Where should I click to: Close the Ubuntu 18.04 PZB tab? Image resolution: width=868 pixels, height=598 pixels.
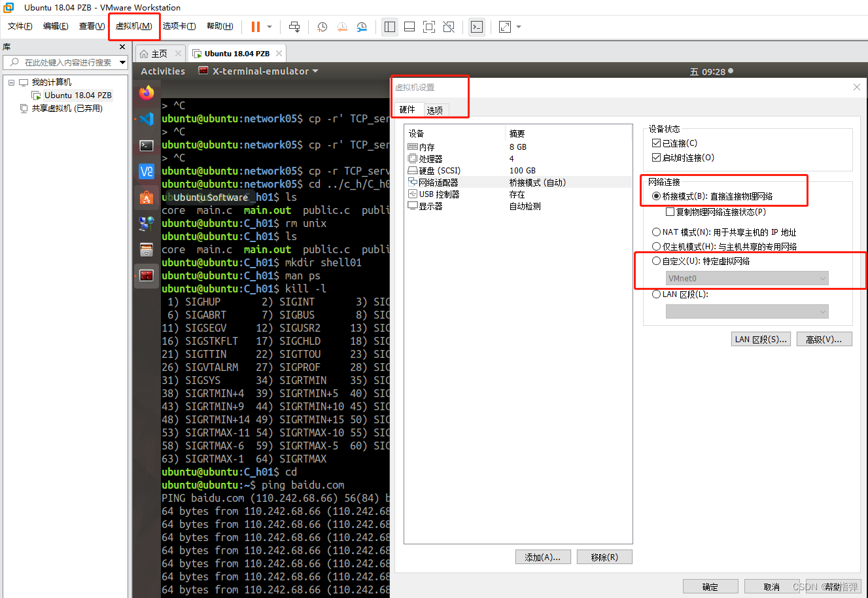click(x=279, y=54)
